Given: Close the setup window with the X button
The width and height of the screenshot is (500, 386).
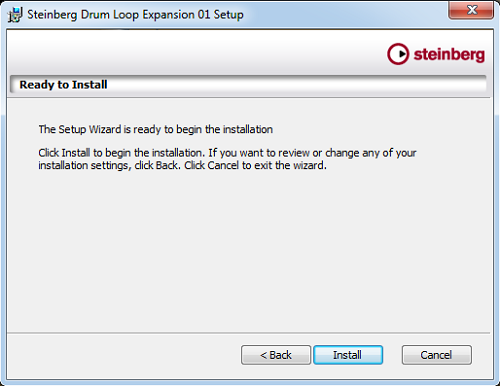Looking at the screenshot, I should coord(471,10).
